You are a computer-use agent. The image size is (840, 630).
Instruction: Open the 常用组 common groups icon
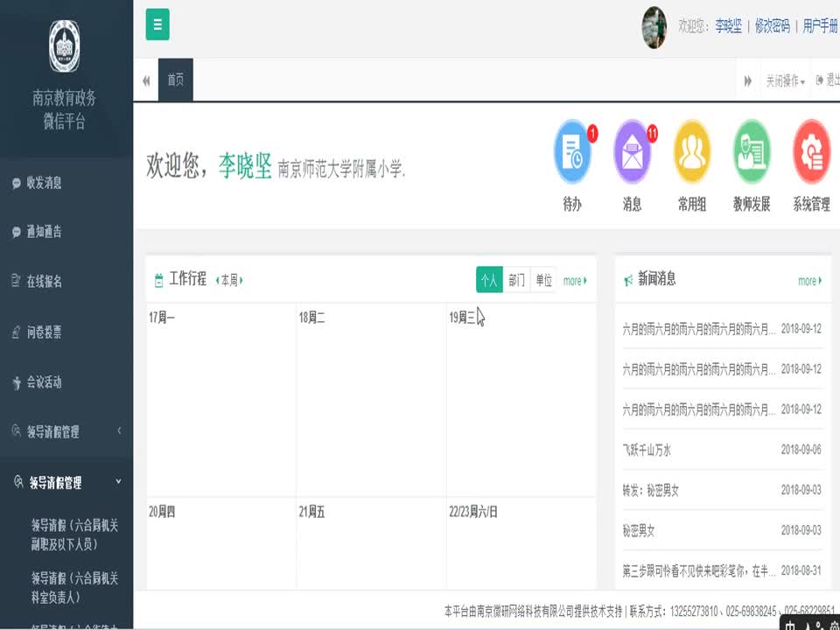pos(691,152)
